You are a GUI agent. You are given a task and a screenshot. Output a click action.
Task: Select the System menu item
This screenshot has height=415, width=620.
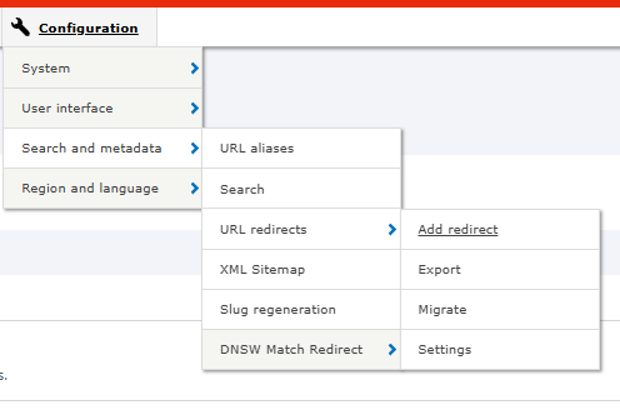pos(103,68)
